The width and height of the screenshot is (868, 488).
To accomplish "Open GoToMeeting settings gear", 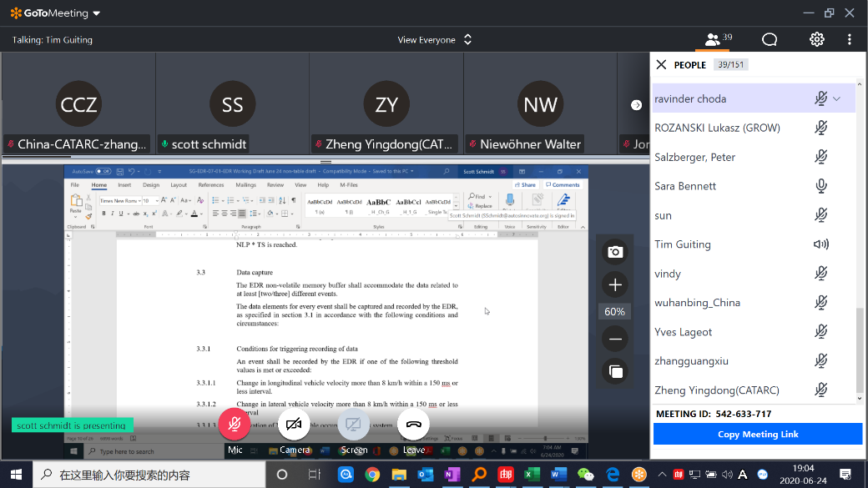I will [816, 39].
